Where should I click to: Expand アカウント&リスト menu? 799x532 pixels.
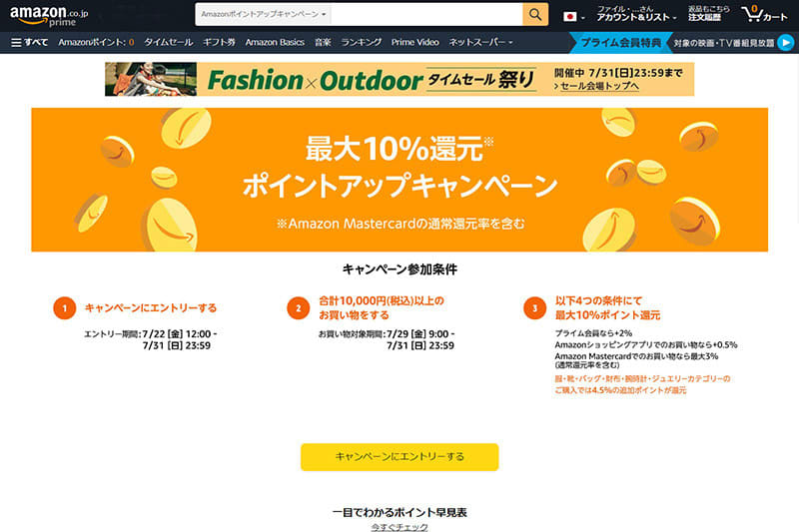pyautogui.click(x=636, y=14)
